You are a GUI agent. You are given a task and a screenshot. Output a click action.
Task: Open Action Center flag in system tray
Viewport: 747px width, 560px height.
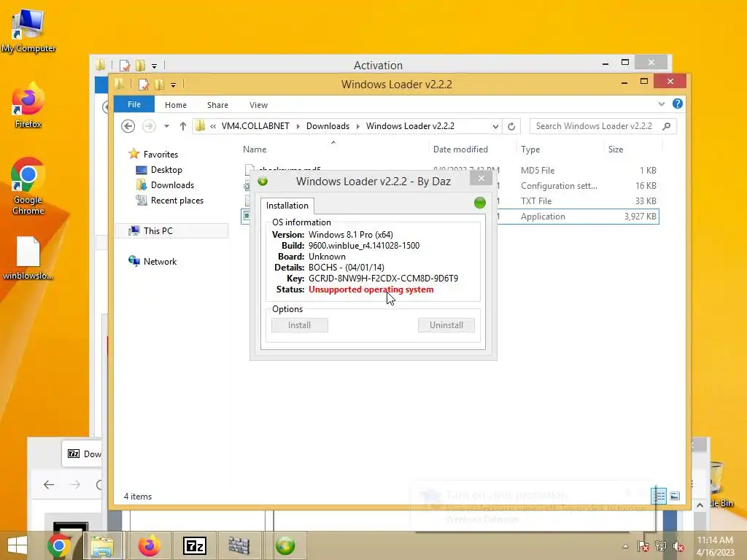click(x=643, y=546)
